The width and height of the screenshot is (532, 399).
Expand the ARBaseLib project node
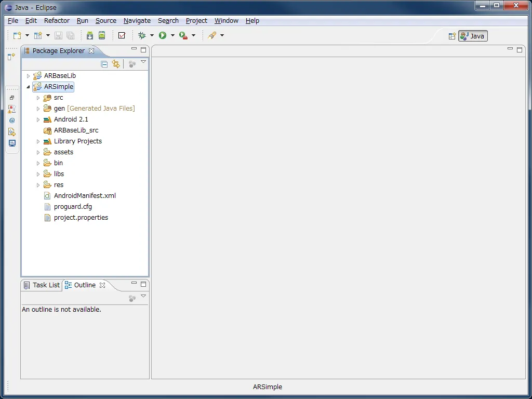click(29, 76)
